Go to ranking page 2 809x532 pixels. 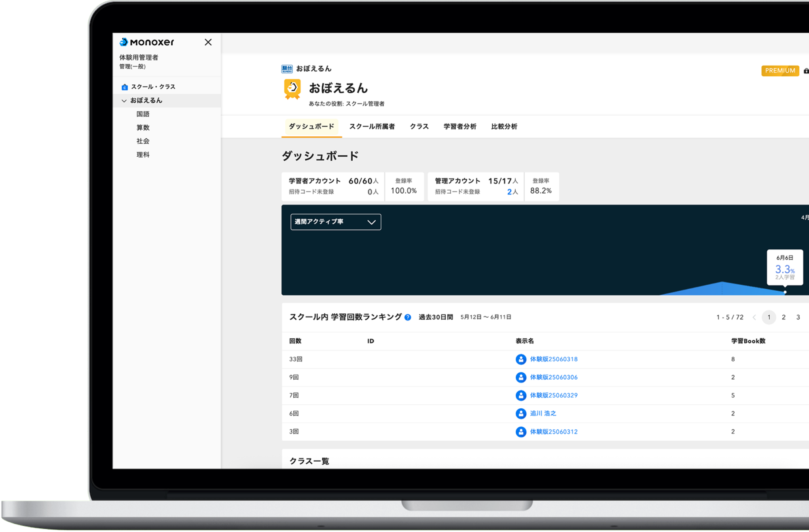pyautogui.click(x=784, y=317)
